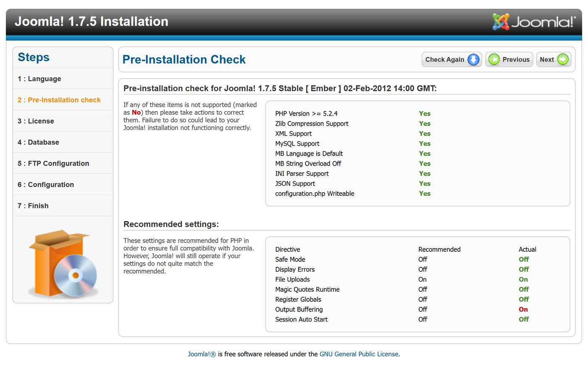The width and height of the screenshot is (588, 369).
Task: Click the File Uploads directive label
Action: click(x=292, y=279)
